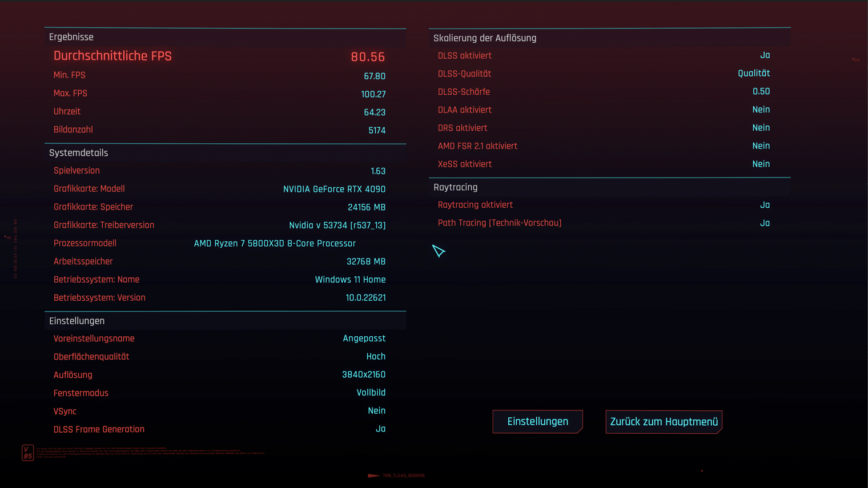Screen dimensions: 868x488
Task: Click the VSync label
Action: 65,412
